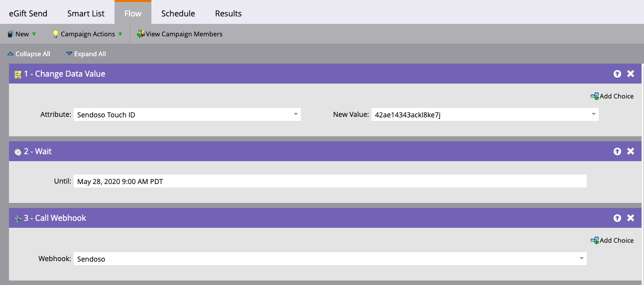This screenshot has height=285, width=644.
Task: Delete the Change Data Value step
Action: [631, 74]
